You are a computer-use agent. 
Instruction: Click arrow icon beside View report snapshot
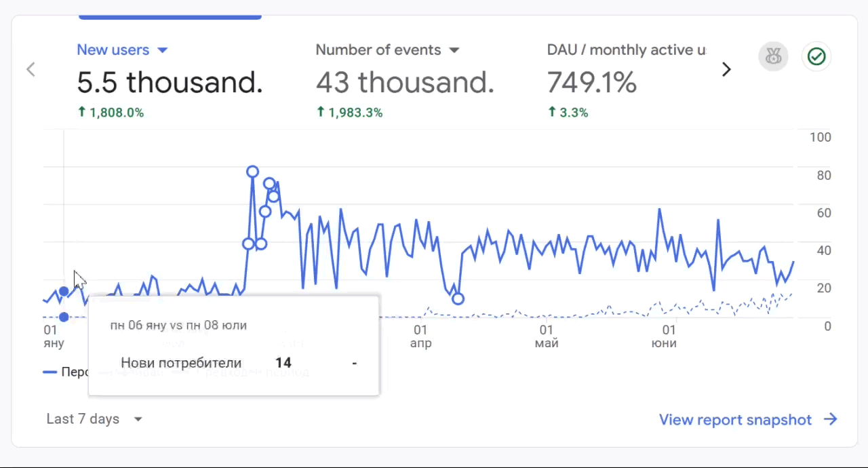coord(831,419)
